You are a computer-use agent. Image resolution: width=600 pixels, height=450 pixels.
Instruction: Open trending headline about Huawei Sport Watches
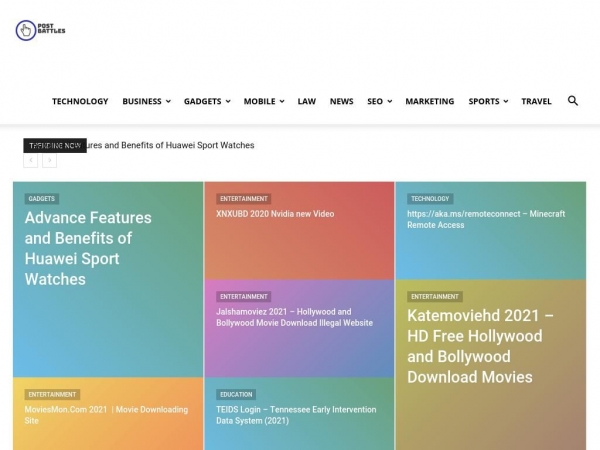coord(170,145)
